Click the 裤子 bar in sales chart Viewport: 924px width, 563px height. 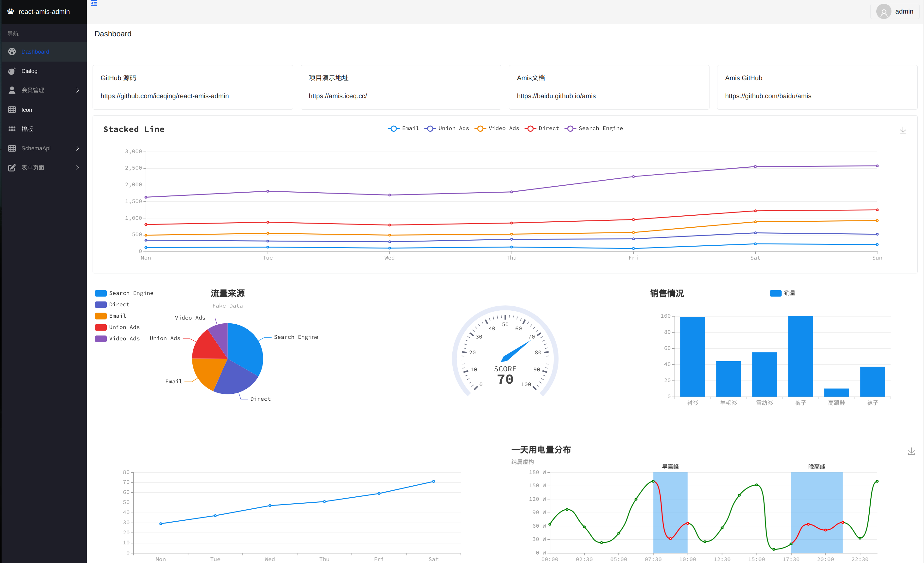[800, 356]
